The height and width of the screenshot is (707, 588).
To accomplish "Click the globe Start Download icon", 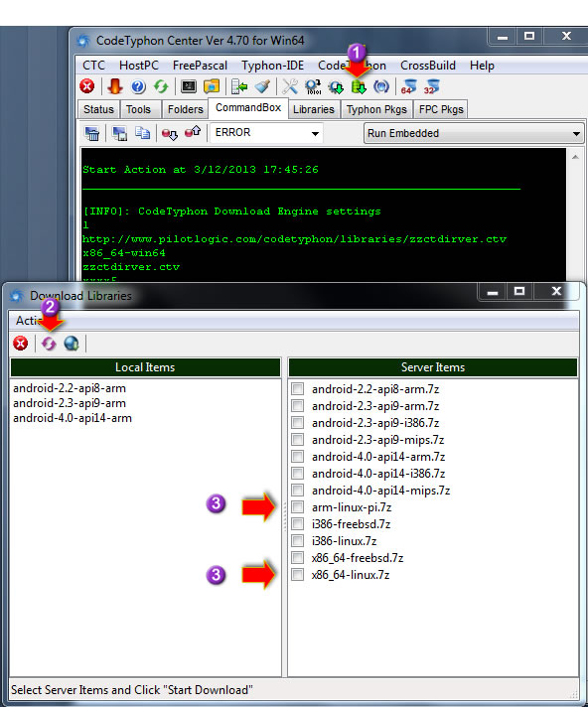I will pyautogui.click(x=72, y=344).
